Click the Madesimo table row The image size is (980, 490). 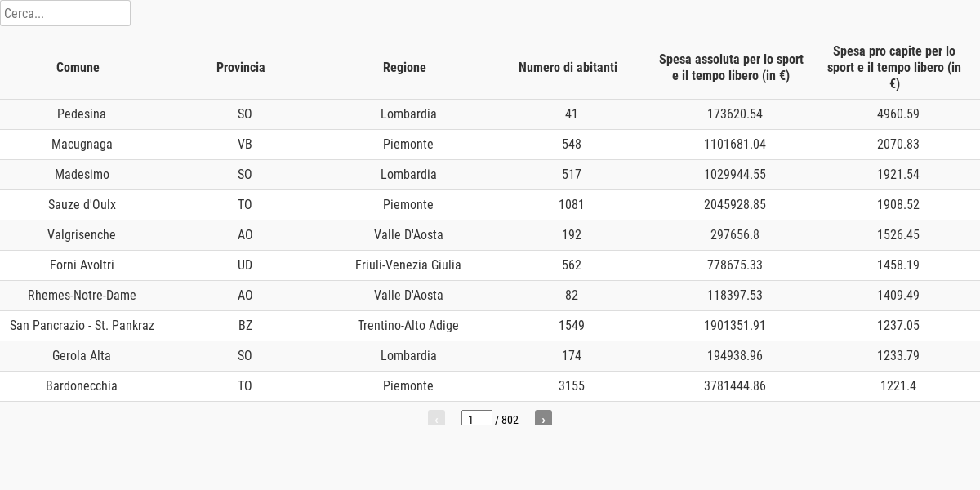tap(490, 175)
